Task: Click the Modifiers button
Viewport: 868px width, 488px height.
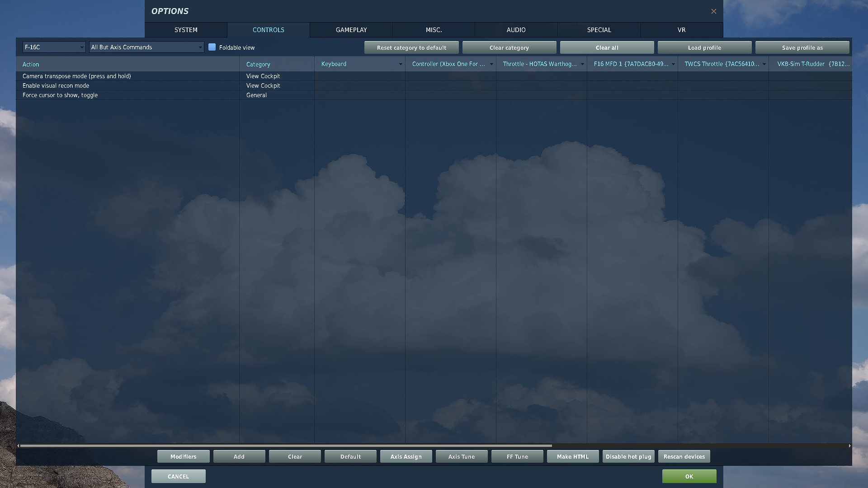Action: click(x=183, y=456)
